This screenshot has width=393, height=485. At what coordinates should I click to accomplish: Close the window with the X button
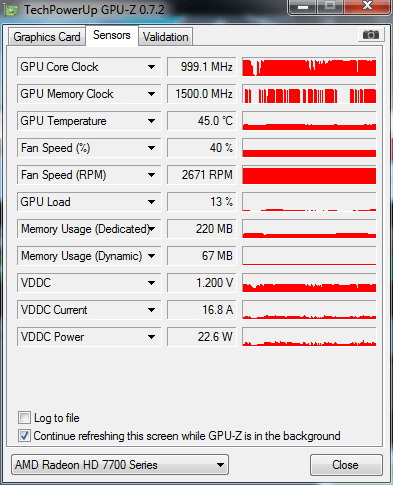367,6
